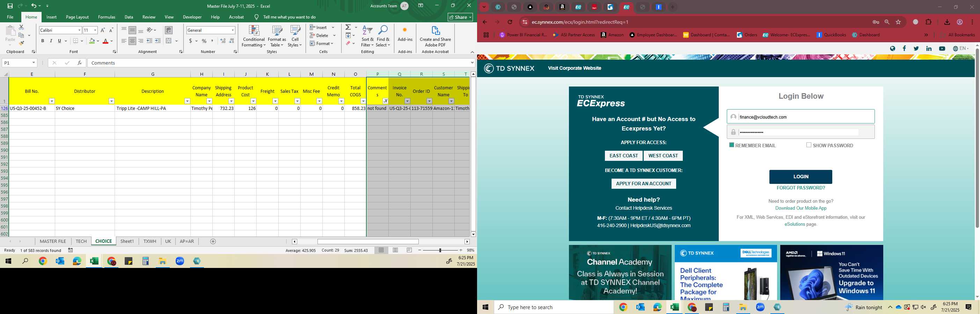Open the Number format General dropdown
Viewport: 980px width, 314px height.
233,30
